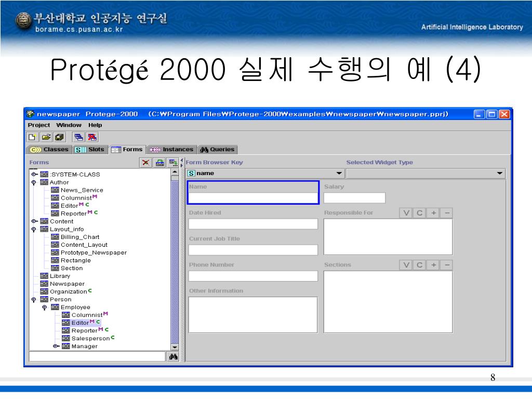Select the Forms tab
This screenshot has width=532, height=399.
pyautogui.click(x=127, y=149)
